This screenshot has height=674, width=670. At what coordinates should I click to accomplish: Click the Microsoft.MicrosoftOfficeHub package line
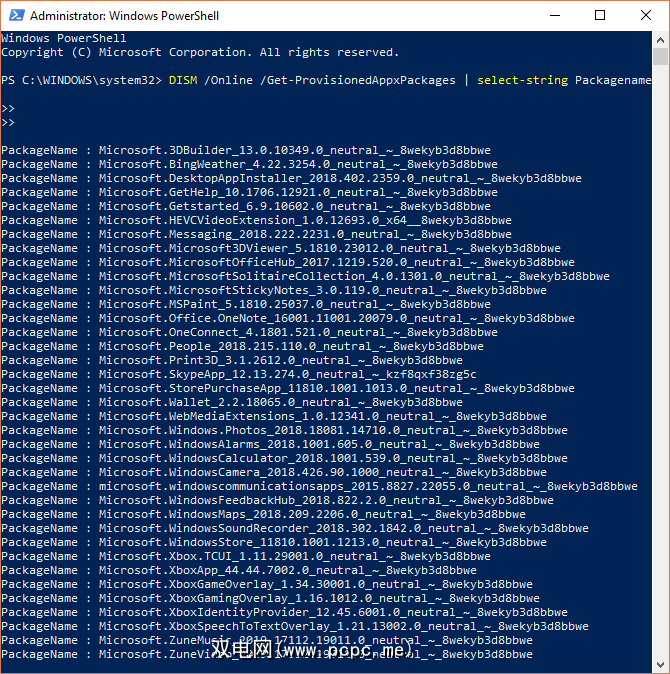288,262
